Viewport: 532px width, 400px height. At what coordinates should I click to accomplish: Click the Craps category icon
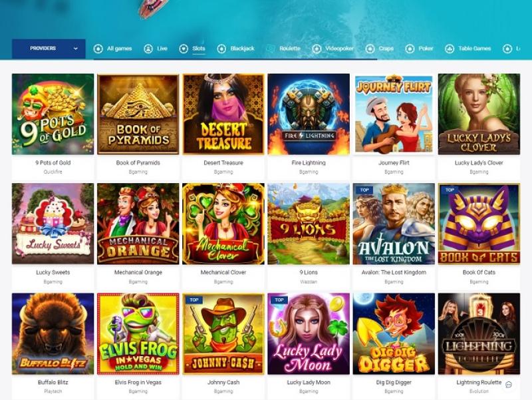click(x=370, y=49)
